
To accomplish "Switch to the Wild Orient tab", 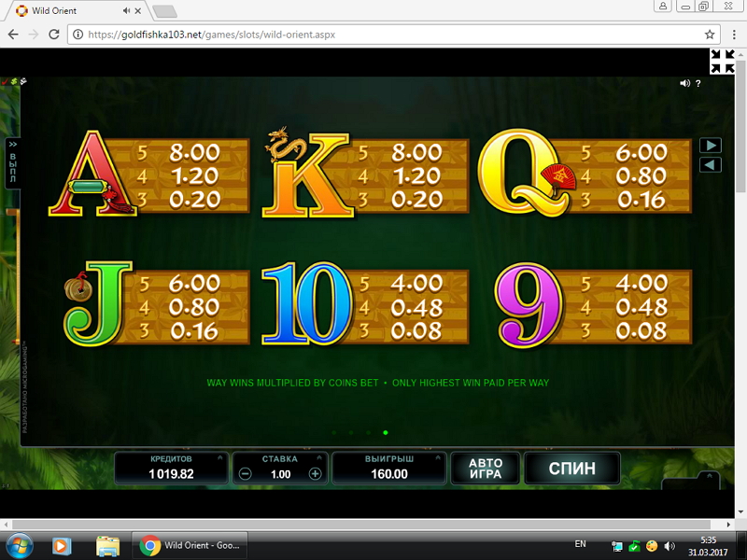I will pyautogui.click(x=75, y=10).
